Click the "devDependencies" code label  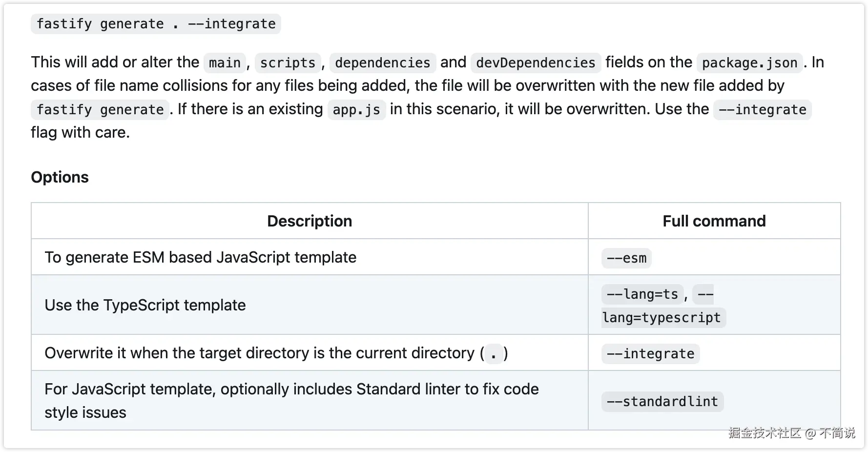click(x=536, y=63)
